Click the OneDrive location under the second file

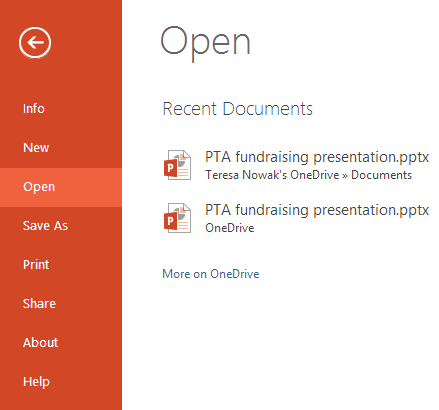(x=230, y=228)
